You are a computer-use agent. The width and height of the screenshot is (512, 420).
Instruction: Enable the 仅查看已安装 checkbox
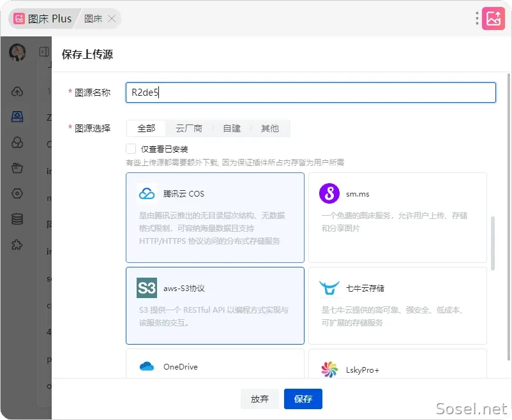[131, 149]
